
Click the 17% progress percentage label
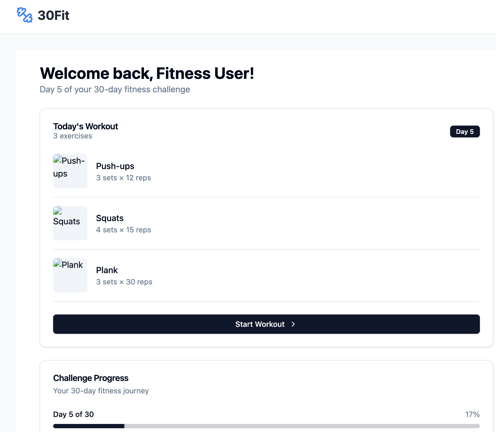point(472,414)
